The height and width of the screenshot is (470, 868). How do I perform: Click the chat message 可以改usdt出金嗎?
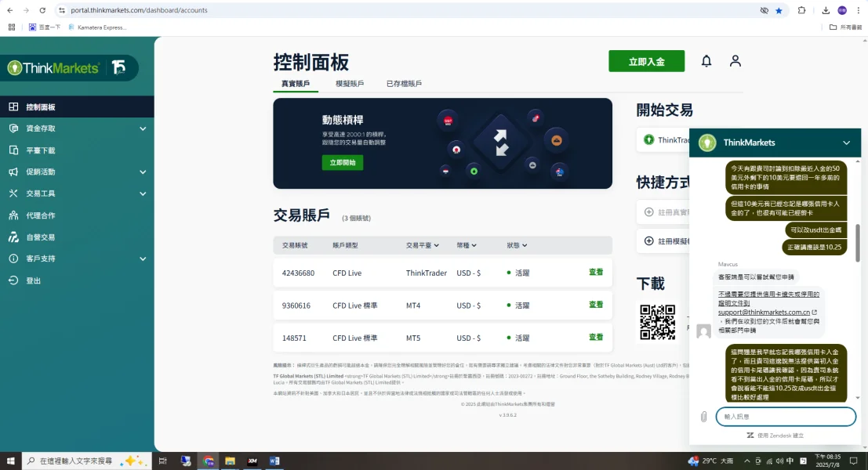click(x=815, y=230)
